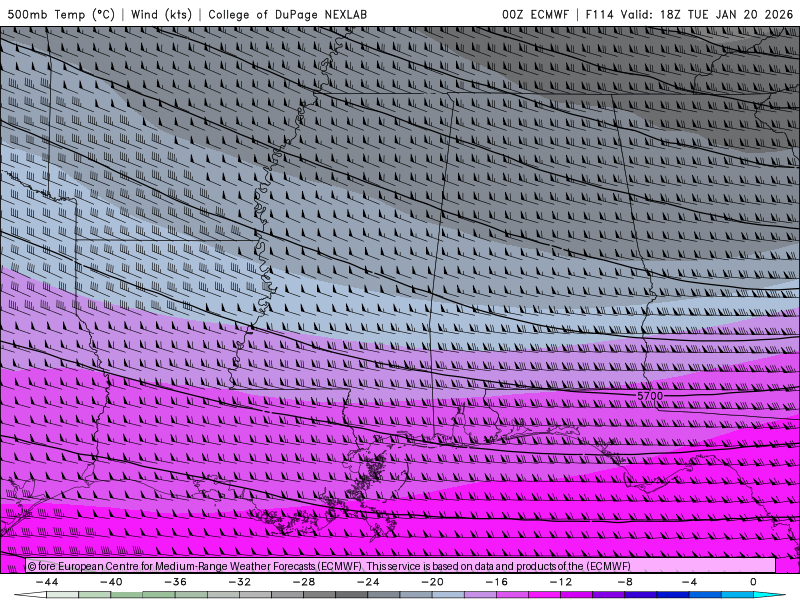
Task: Click the '-44' colorbar tick label
Action: pos(47,582)
